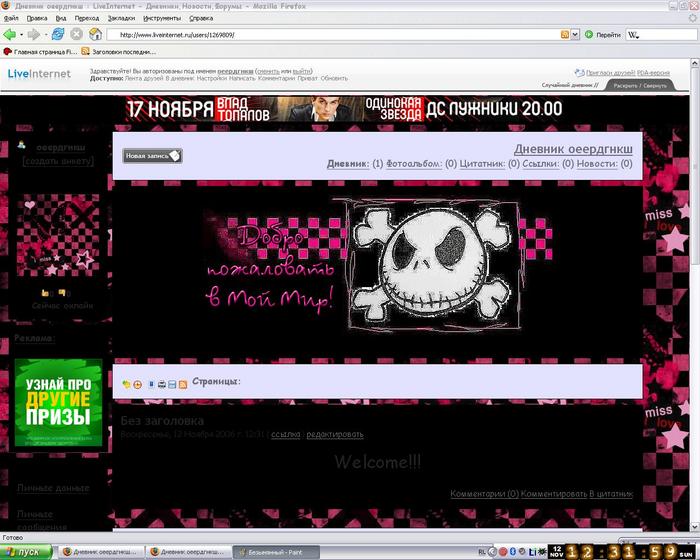The image size is (700, 560).
Task: Open the Правка menu
Action: point(37,18)
